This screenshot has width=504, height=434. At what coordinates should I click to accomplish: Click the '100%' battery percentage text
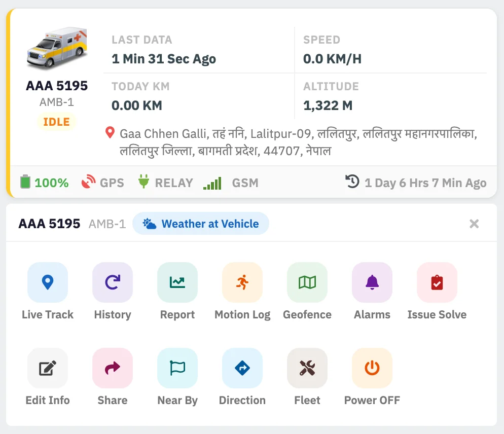click(x=51, y=183)
